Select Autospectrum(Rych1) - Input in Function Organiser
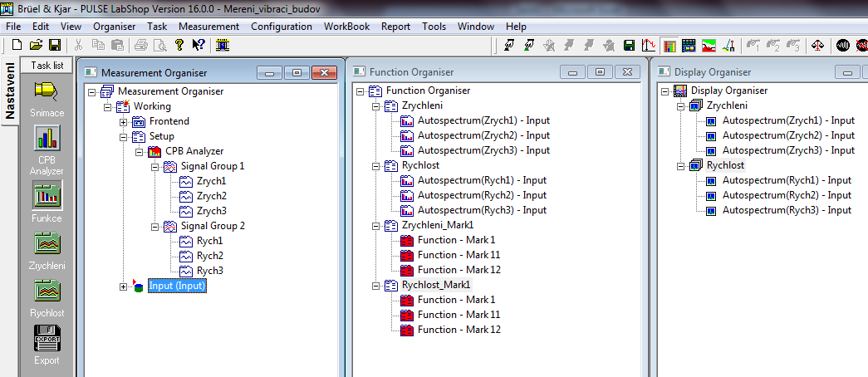The height and width of the screenshot is (377, 868). [482, 180]
